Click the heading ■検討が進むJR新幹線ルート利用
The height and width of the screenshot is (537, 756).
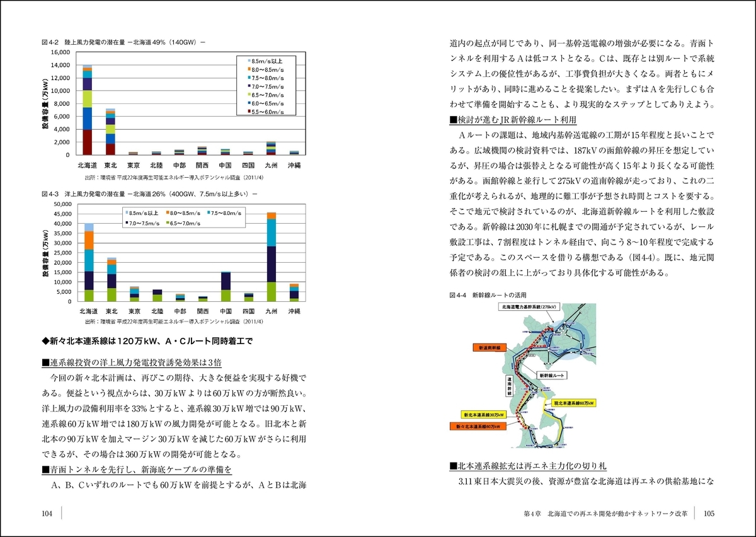click(514, 120)
